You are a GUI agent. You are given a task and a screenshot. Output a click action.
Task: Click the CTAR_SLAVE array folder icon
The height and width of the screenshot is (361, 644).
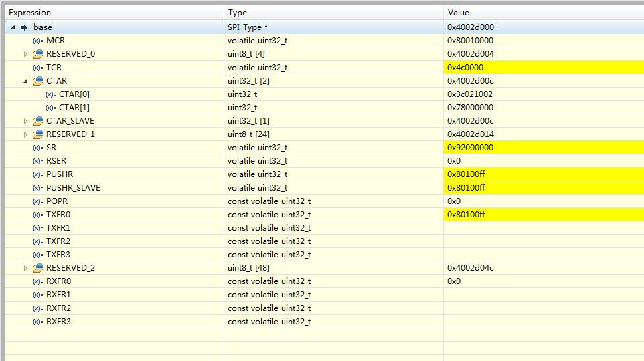point(37,121)
